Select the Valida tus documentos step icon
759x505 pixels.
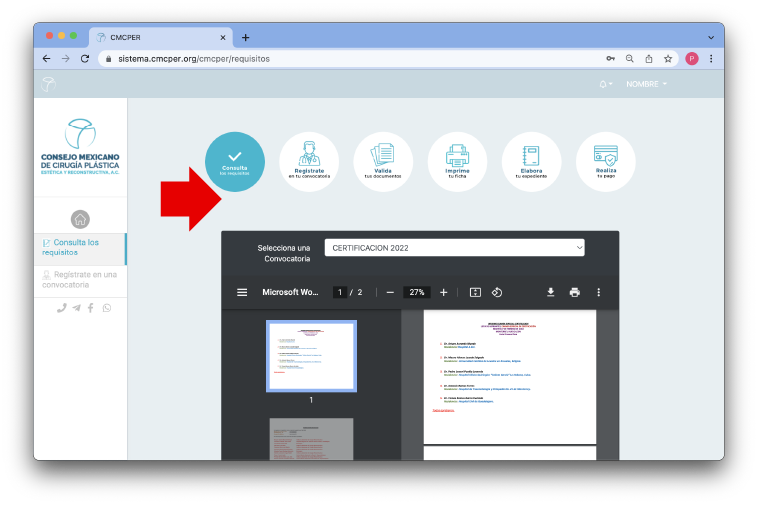[x=383, y=162]
